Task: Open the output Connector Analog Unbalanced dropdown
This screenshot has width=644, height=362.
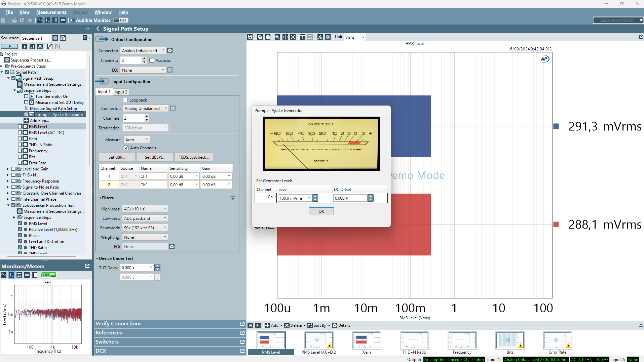Action: pyautogui.click(x=143, y=50)
